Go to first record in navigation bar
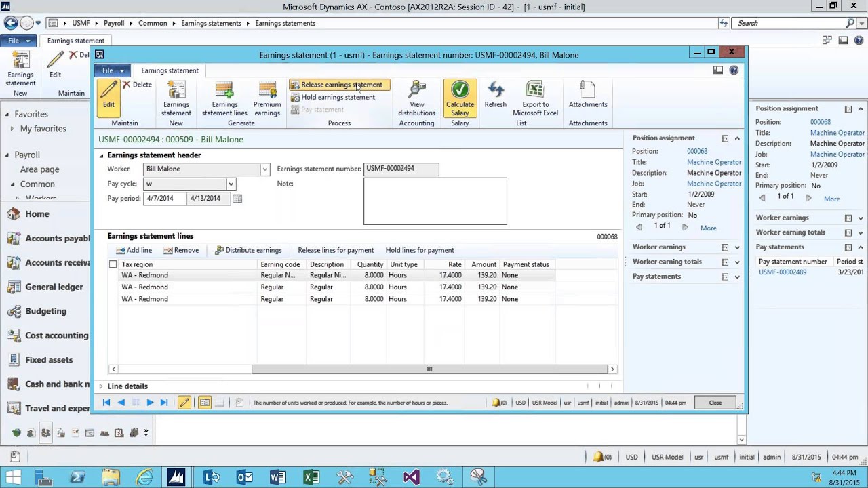 pyautogui.click(x=106, y=403)
